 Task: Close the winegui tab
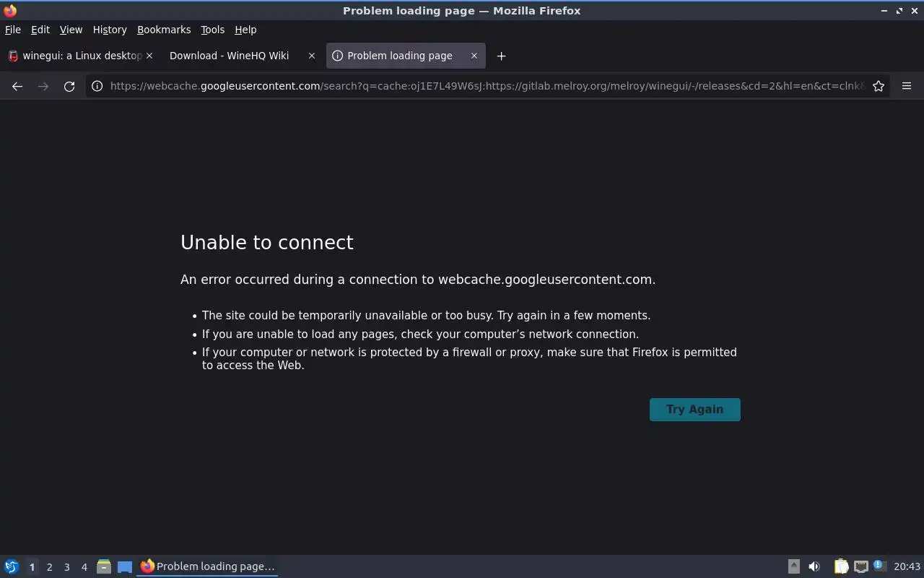[149, 56]
